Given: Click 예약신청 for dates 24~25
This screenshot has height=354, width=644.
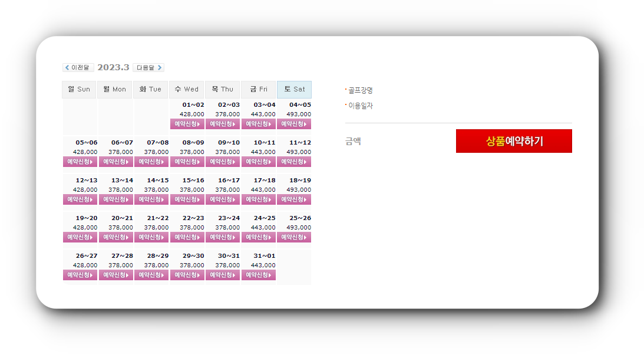Looking at the screenshot, I should click(x=258, y=237).
